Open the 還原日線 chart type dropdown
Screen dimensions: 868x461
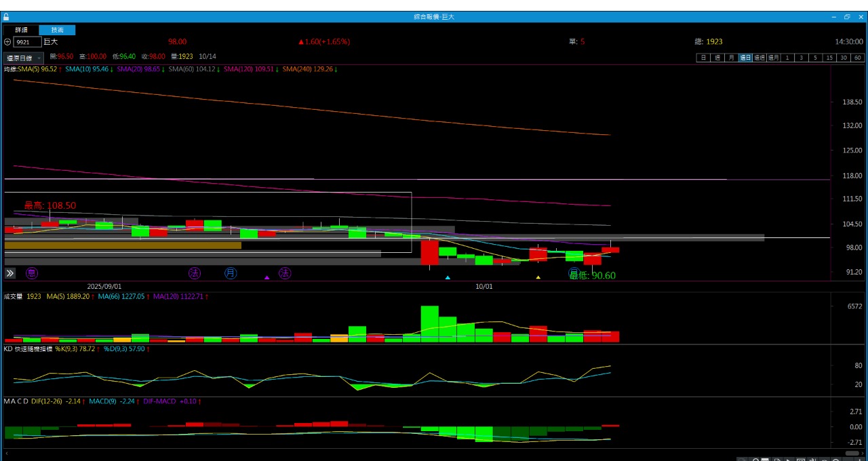coord(24,58)
